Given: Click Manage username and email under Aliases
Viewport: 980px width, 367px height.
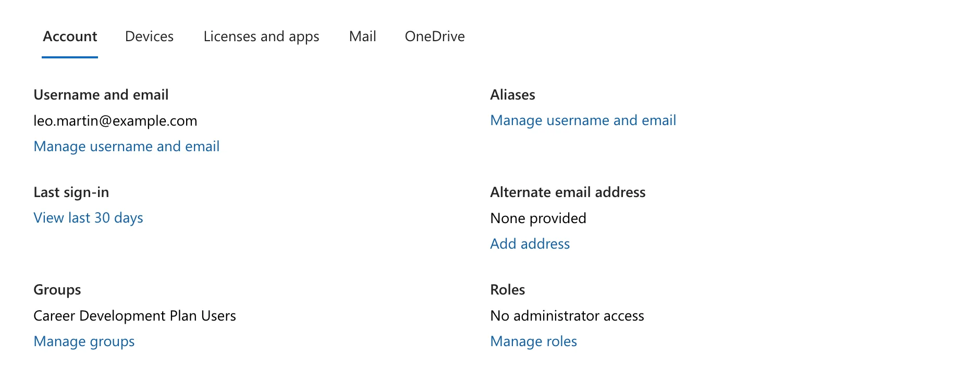Looking at the screenshot, I should [583, 120].
